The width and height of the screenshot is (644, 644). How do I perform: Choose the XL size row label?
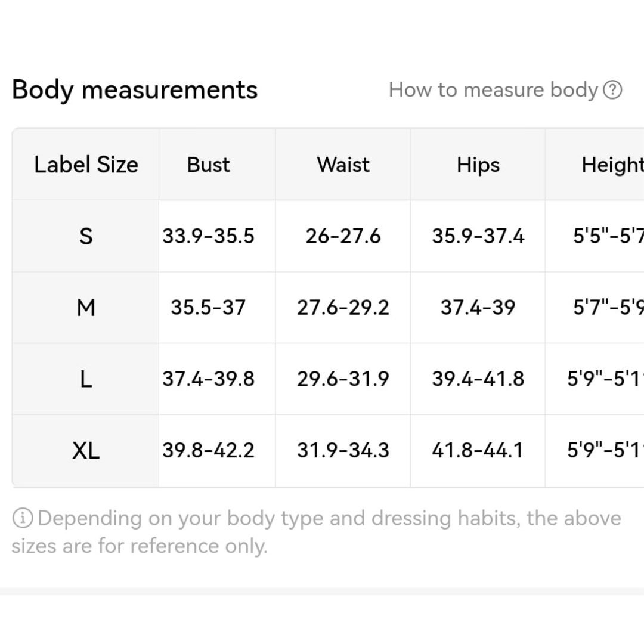(x=86, y=451)
